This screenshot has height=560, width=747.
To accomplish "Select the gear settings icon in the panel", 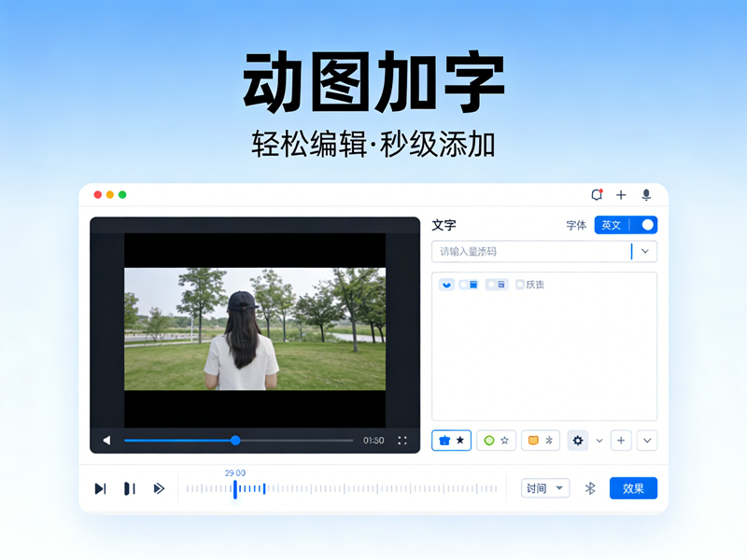I will [x=579, y=440].
